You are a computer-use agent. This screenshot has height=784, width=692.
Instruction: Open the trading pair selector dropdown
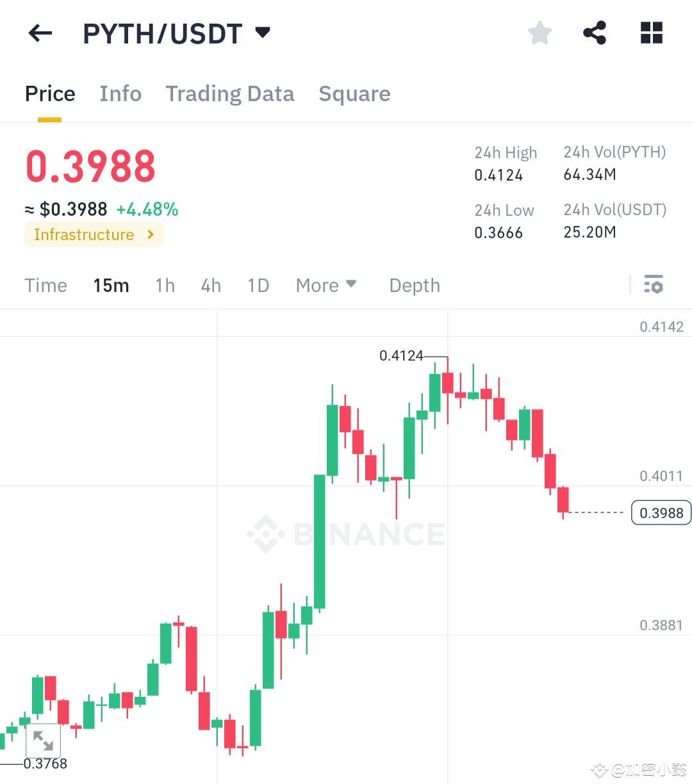(263, 33)
